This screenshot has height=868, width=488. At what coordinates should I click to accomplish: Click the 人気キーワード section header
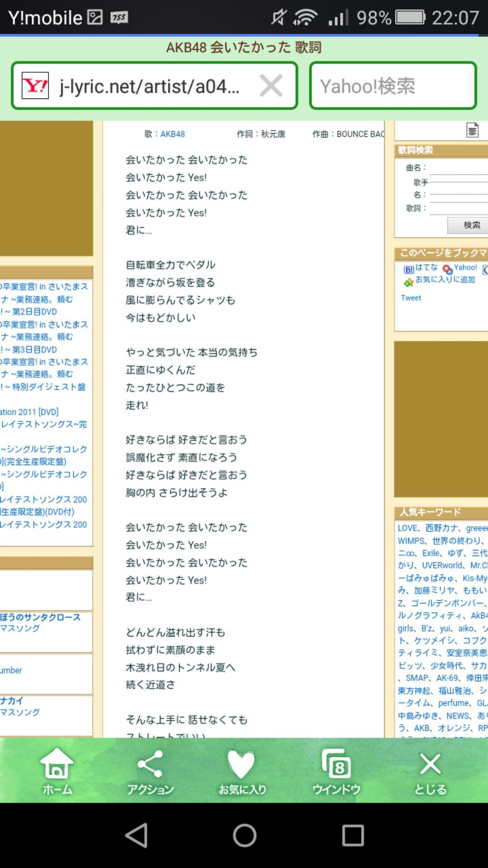tap(441, 512)
